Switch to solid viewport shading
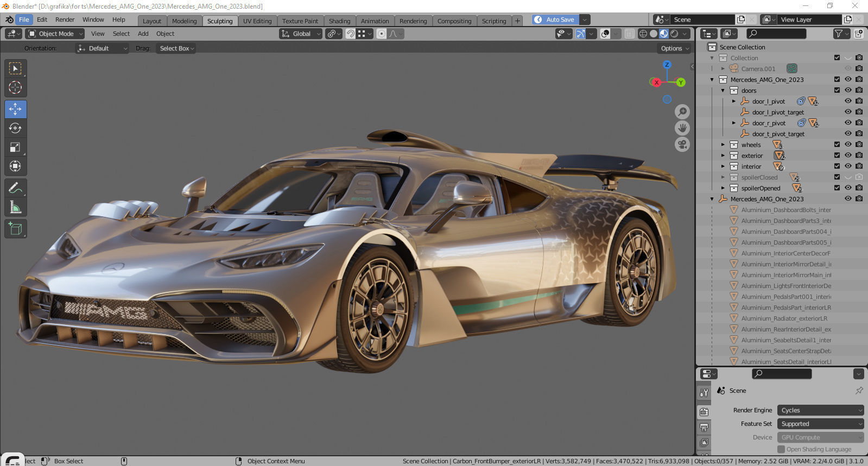868x466 pixels. point(654,34)
